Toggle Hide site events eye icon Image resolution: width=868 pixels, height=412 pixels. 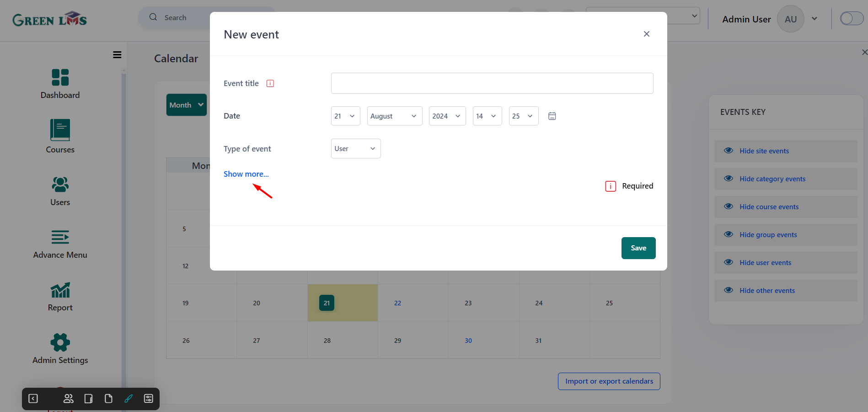(729, 151)
